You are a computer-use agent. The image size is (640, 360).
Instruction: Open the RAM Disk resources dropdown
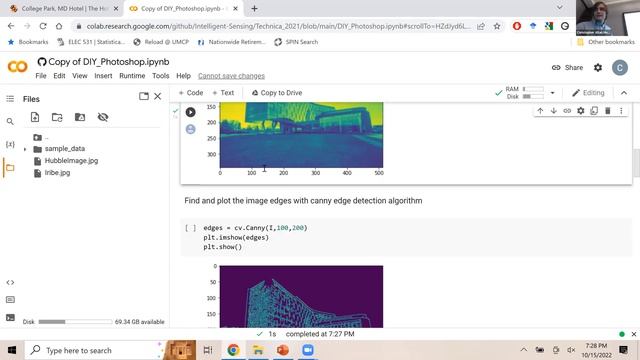[x=552, y=93]
